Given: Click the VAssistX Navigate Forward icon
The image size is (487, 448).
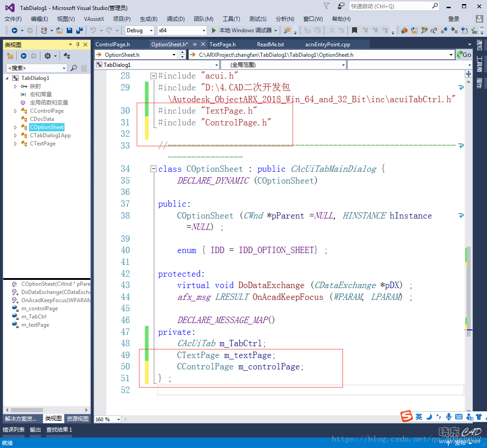Looking at the screenshot, I should point(454,30).
